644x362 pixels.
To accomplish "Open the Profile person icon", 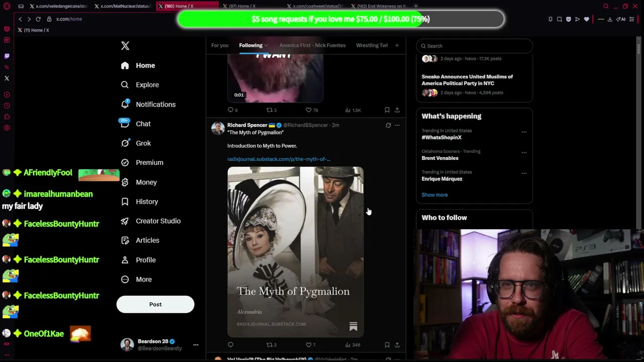I will 125,260.
